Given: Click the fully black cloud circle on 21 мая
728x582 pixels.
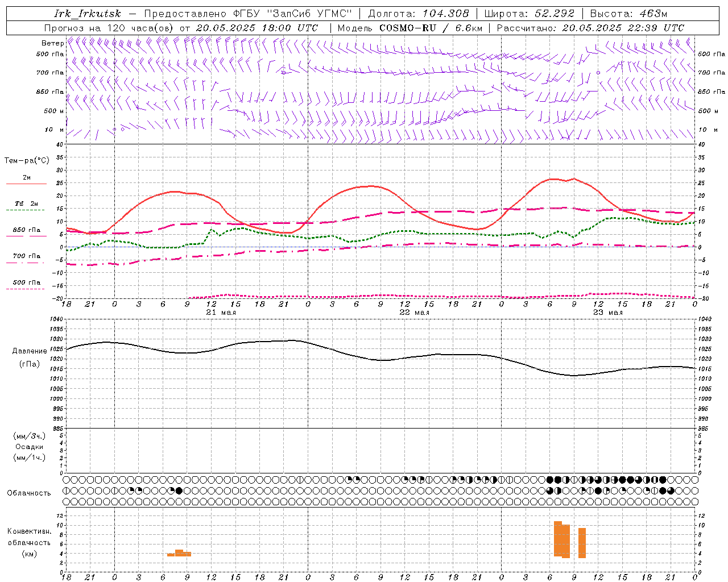Looking at the screenshot, I should (x=179, y=490).
